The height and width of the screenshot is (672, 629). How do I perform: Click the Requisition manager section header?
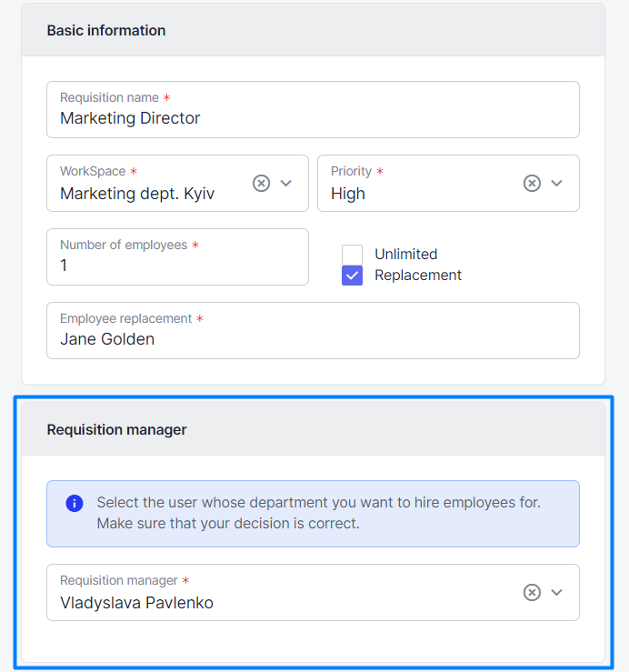click(116, 429)
